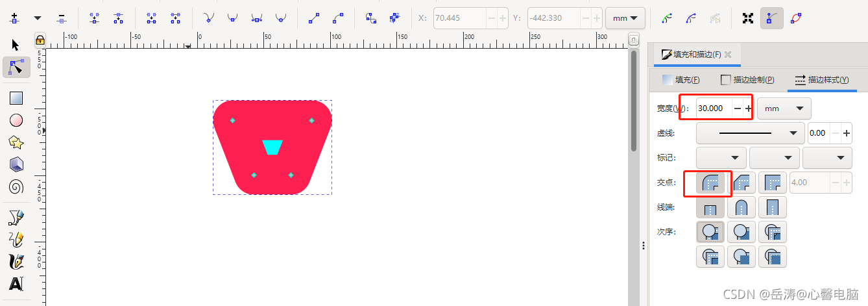Switch to the 描边绘制(P) tab
The width and height of the screenshot is (868, 306).
click(x=747, y=80)
